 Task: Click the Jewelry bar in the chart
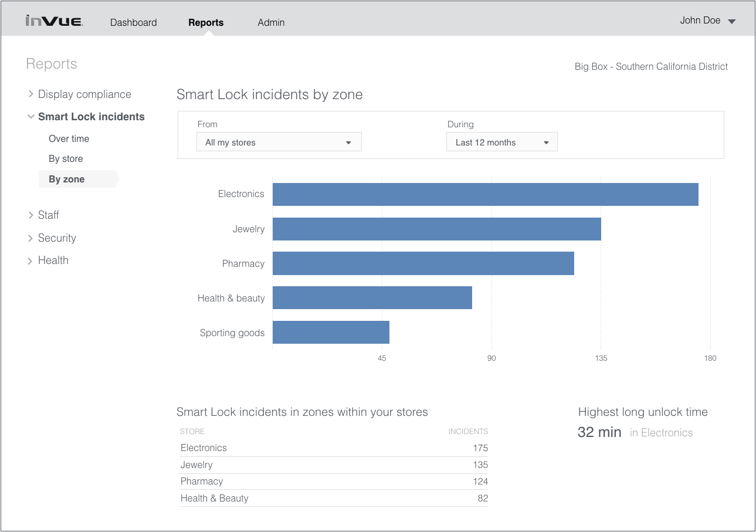[x=437, y=229]
